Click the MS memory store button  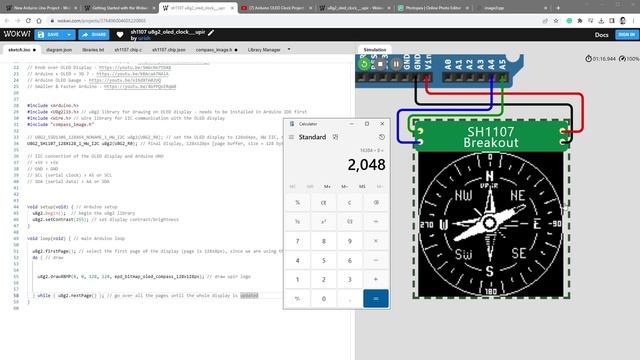[362, 187]
